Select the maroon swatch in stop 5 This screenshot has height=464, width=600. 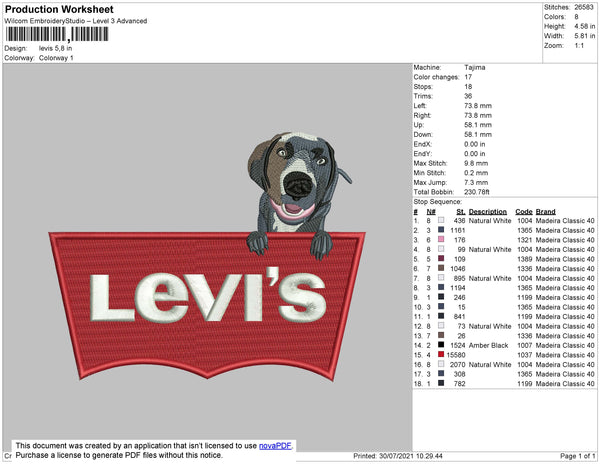pos(441,259)
